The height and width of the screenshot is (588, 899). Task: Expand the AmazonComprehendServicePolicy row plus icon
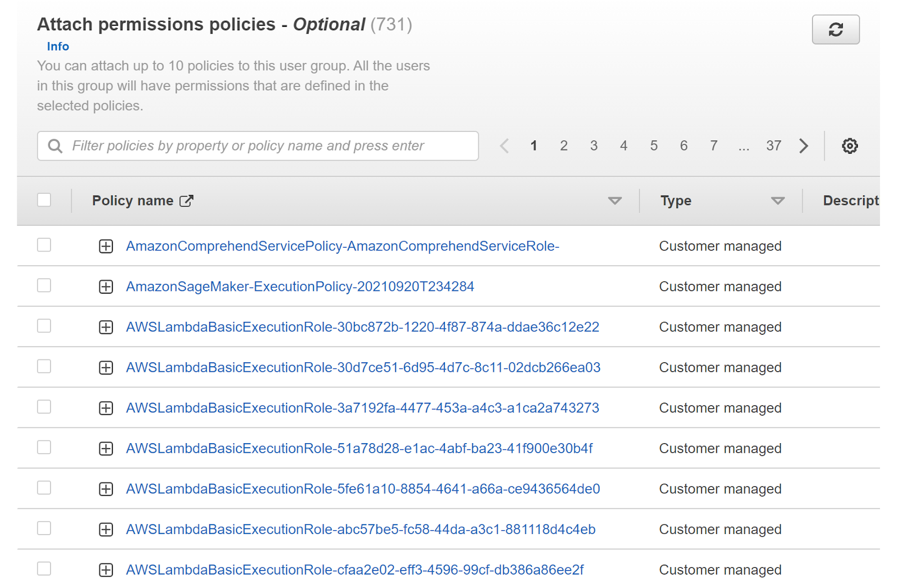click(106, 247)
